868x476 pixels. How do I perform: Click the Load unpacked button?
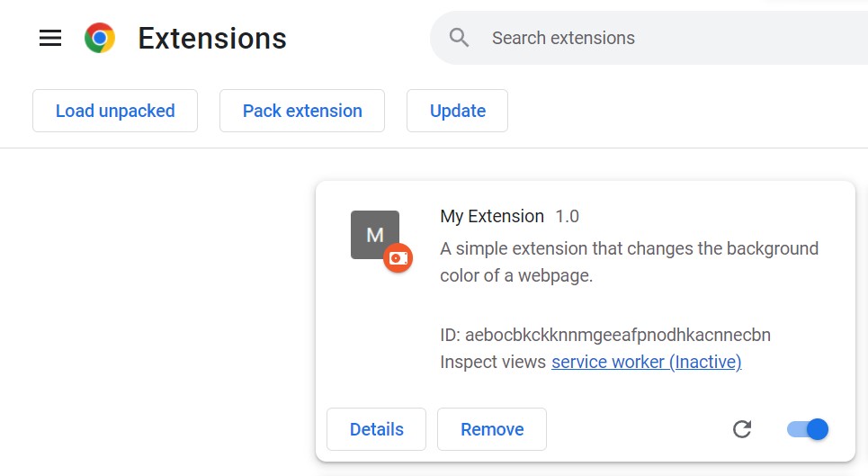(115, 111)
